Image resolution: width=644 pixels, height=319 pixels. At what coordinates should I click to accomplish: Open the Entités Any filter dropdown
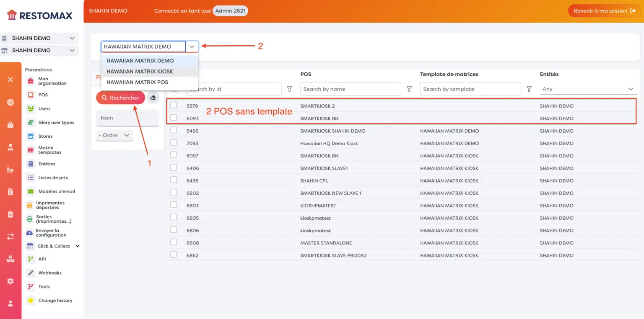[x=588, y=89]
